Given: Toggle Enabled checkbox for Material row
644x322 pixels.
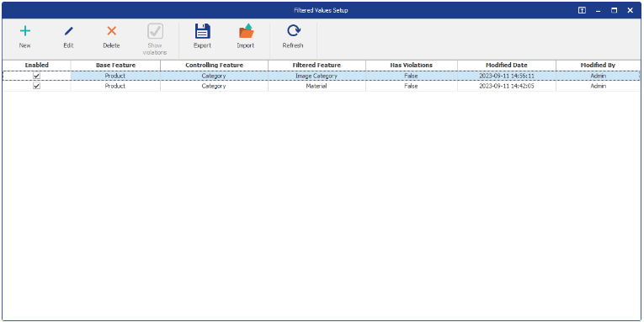Looking at the screenshot, I should [36, 86].
